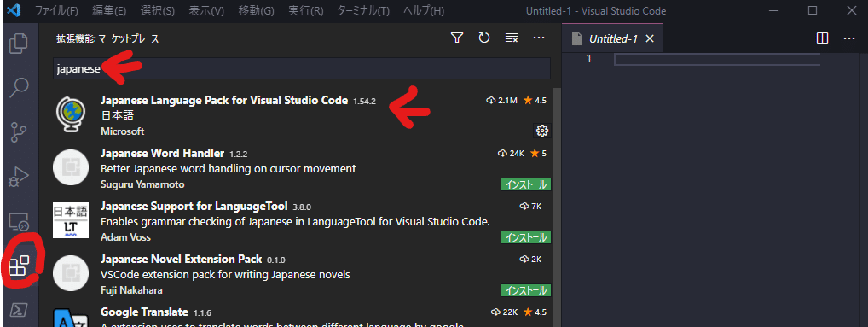This screenshot has height=327, width=868.
Task: Filter extensions using the funnel icon
Action: point(457,38)
